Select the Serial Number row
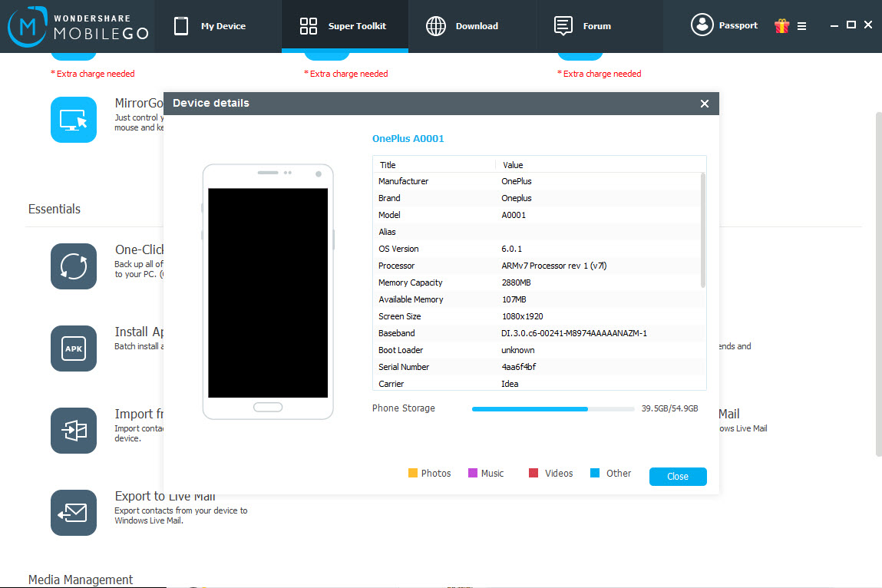 [537, 367]
